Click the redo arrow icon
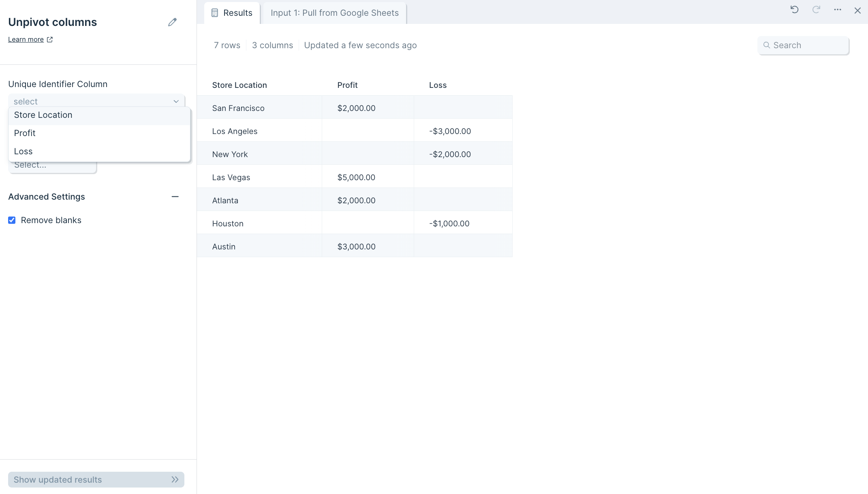Image resolution: width=868 pixels, height=494 pixels. tap(816, 10)
